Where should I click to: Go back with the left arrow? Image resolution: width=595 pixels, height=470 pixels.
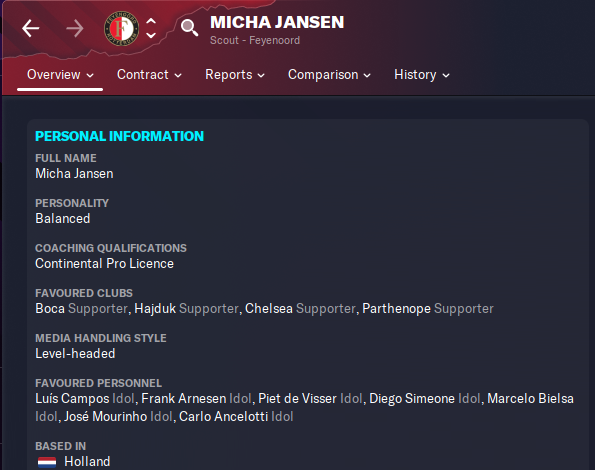[31, 28]
